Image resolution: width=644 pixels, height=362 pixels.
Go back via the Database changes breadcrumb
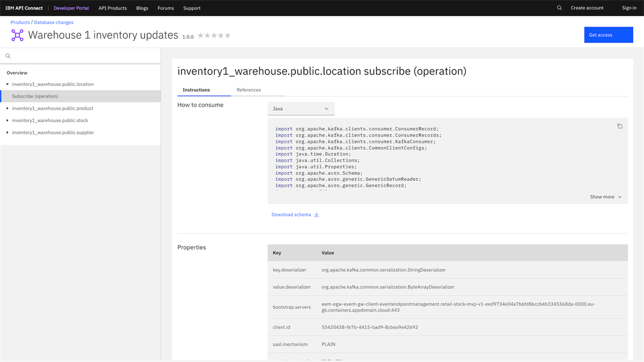tap(54, 22)
